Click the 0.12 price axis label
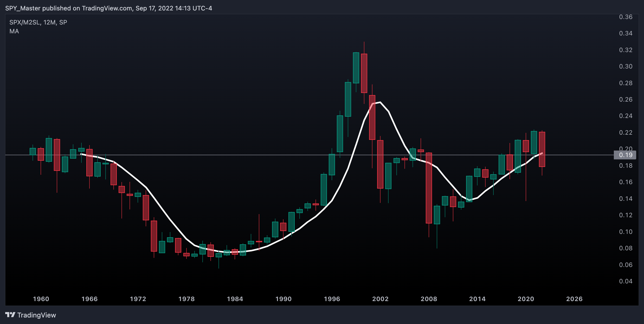The image size is (644, 324). coord(626,215)
